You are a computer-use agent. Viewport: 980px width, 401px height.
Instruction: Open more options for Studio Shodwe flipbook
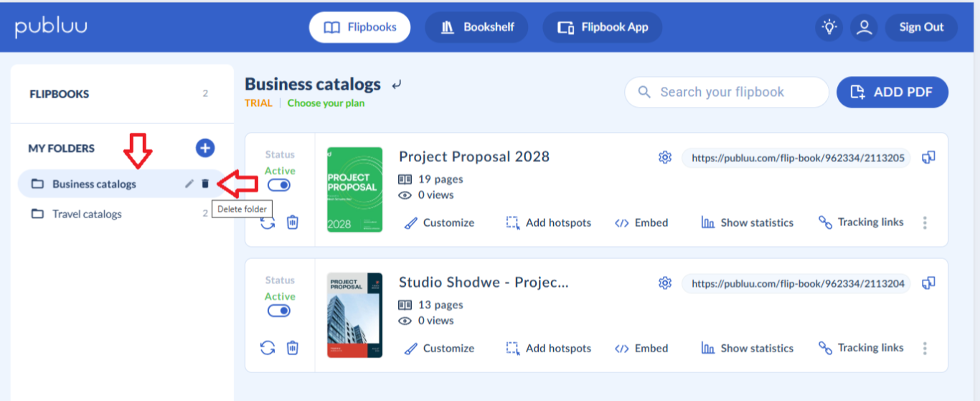click(x=925, y=348)
